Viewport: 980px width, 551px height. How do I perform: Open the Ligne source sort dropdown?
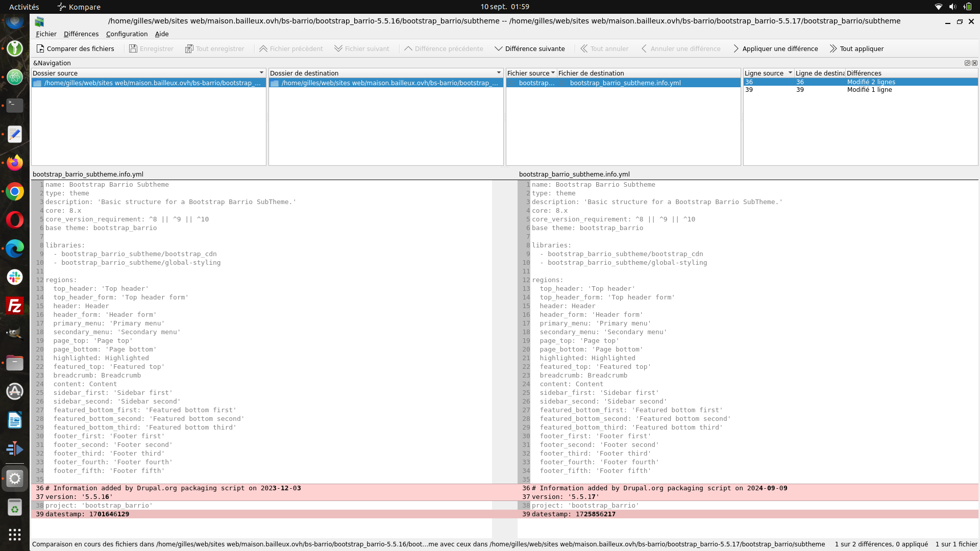[791, 73]
